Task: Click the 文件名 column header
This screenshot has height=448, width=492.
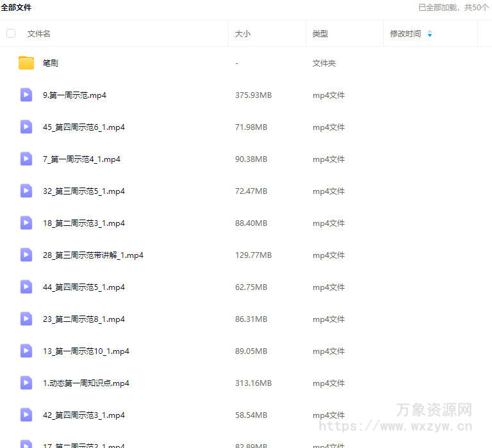Action: coord(38,33)
